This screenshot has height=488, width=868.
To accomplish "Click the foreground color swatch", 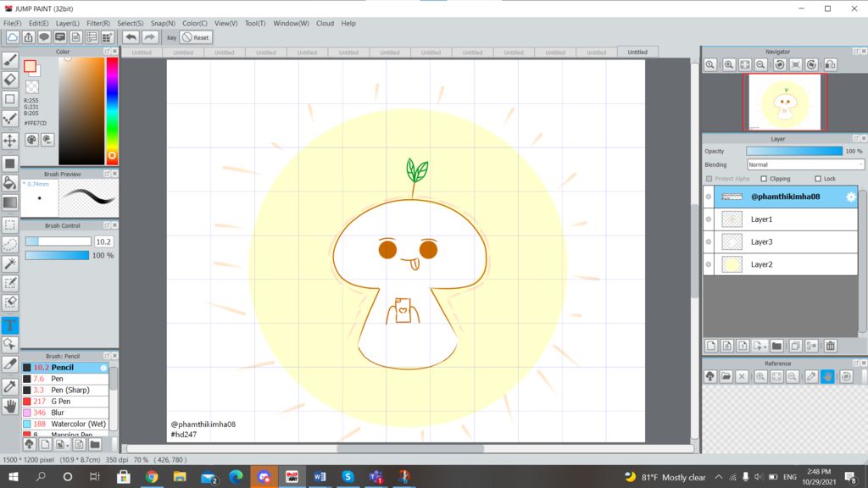I will point(30,66).
